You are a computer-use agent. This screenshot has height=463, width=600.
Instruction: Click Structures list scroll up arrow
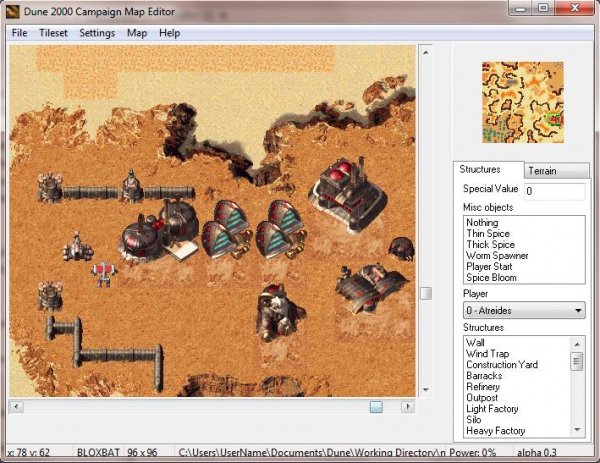[577, 344]
